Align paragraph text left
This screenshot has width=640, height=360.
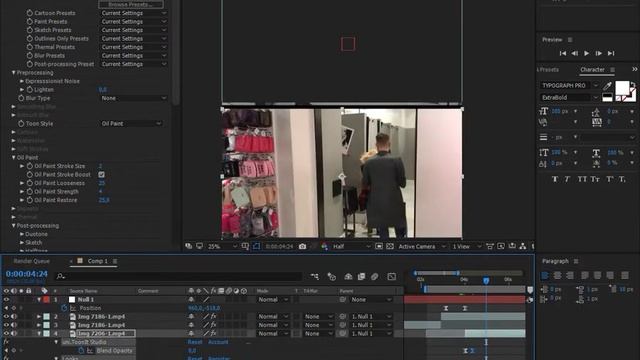(544, 276)
